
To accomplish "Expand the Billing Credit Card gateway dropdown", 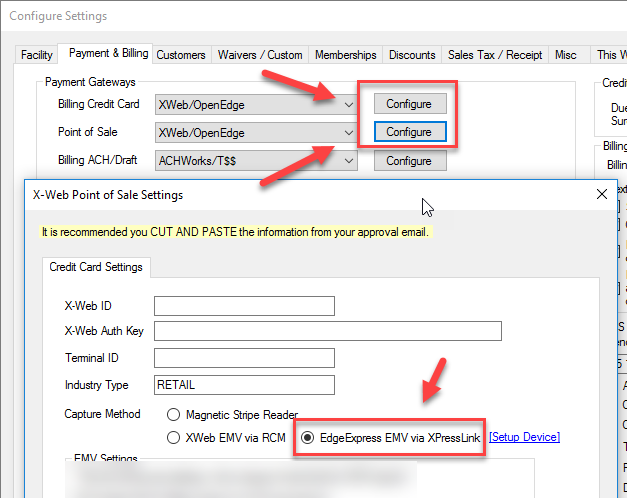I will click(256, 105).
